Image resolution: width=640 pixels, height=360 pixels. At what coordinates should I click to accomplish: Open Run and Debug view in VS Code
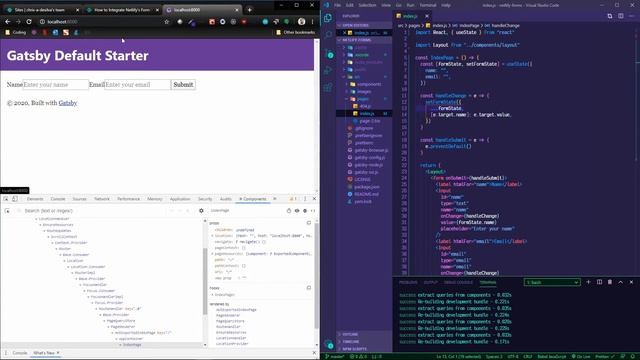[328, 70]
